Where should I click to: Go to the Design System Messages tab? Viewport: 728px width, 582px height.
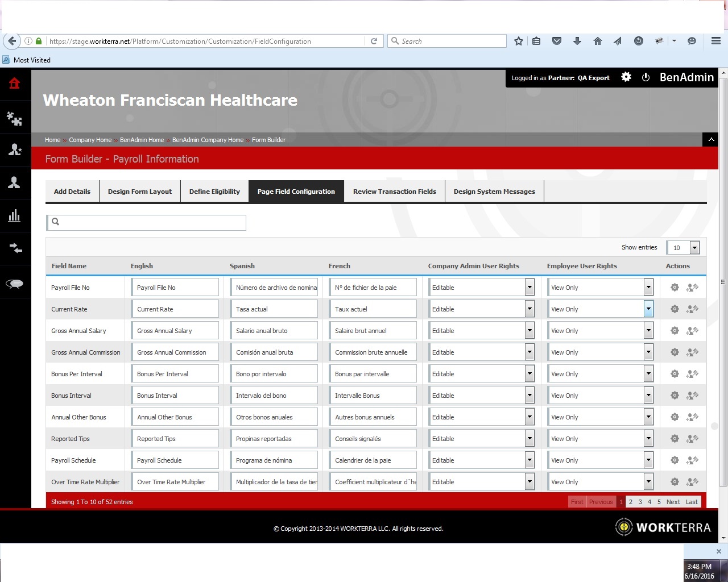494,192
